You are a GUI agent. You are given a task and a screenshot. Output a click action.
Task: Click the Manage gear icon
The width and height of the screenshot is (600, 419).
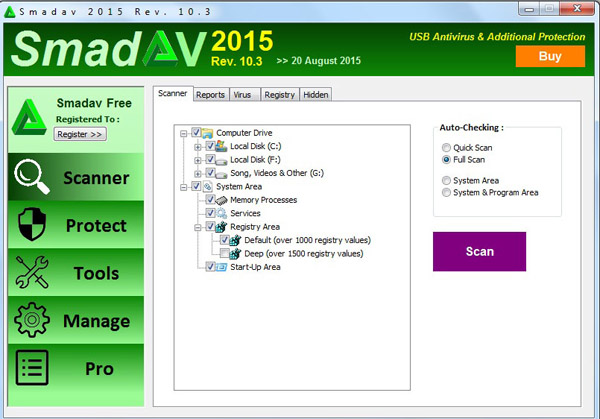click(x=32, y=320)
